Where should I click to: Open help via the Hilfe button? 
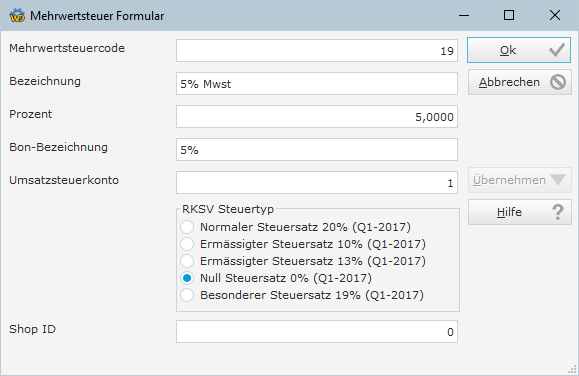[520, 212]
